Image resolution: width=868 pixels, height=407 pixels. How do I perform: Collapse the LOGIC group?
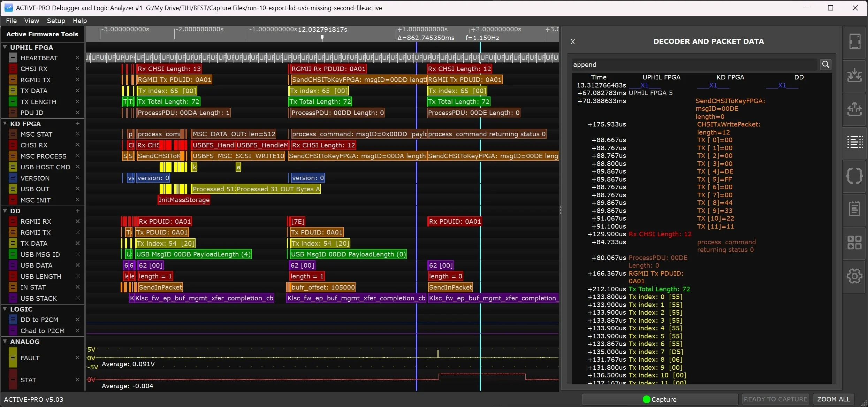click(x=5, y=309)
